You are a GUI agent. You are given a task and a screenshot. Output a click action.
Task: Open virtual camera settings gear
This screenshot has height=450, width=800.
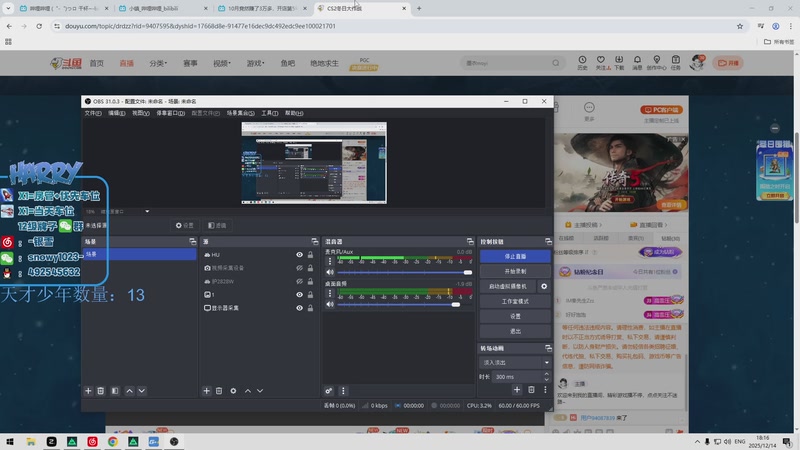coord(544,286)
